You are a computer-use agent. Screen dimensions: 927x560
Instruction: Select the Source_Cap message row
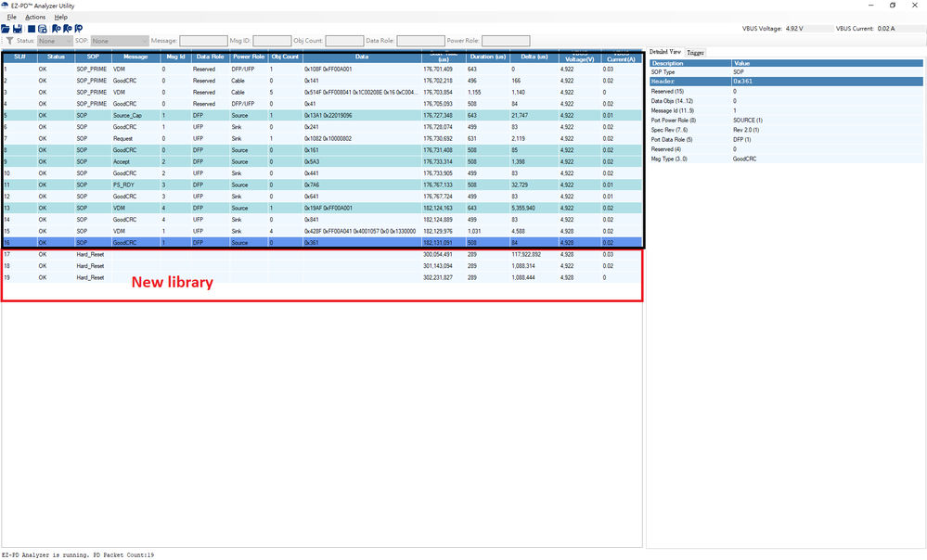point(322,116)
